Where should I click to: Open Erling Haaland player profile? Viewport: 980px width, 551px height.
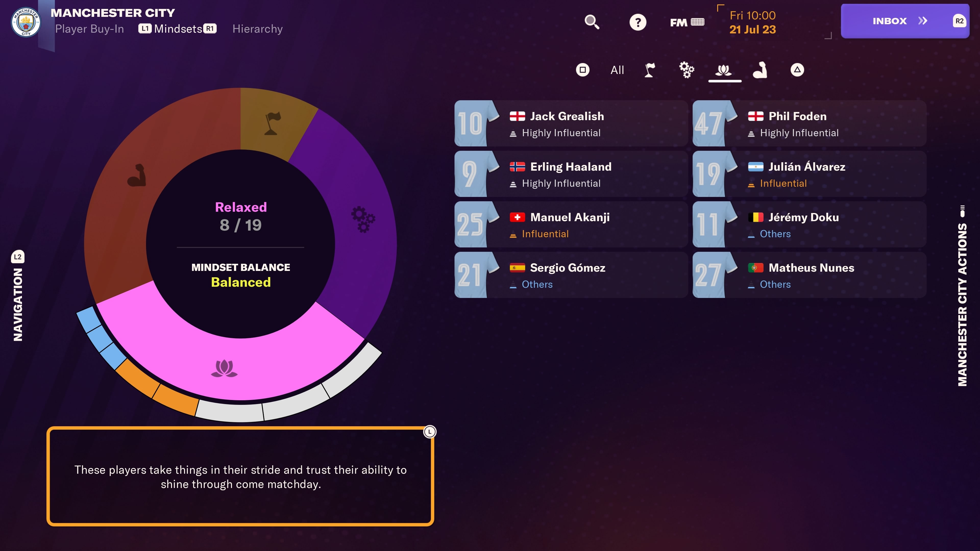pos(571,173)
